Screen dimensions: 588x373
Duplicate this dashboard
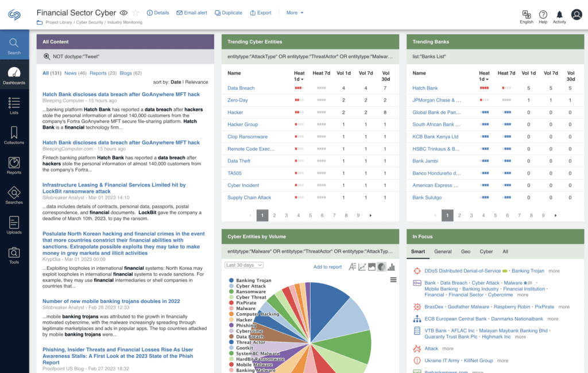[x=229, y=13]
